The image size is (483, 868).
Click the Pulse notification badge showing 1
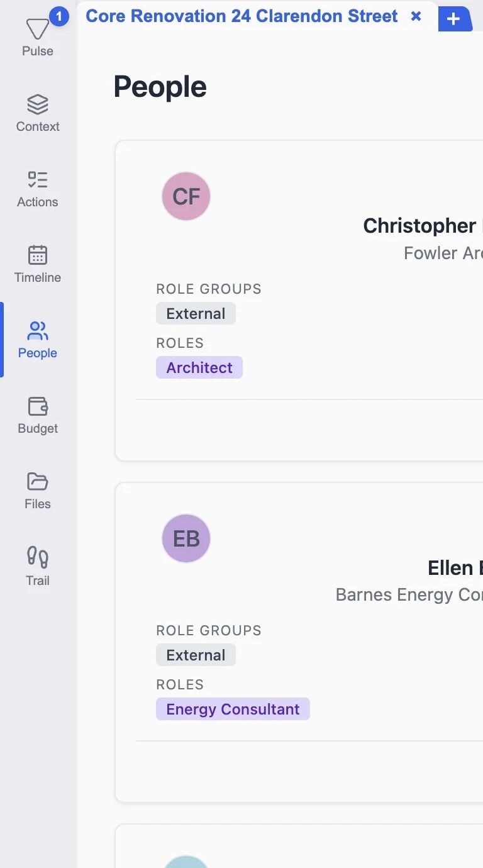[x=58, y=16]
